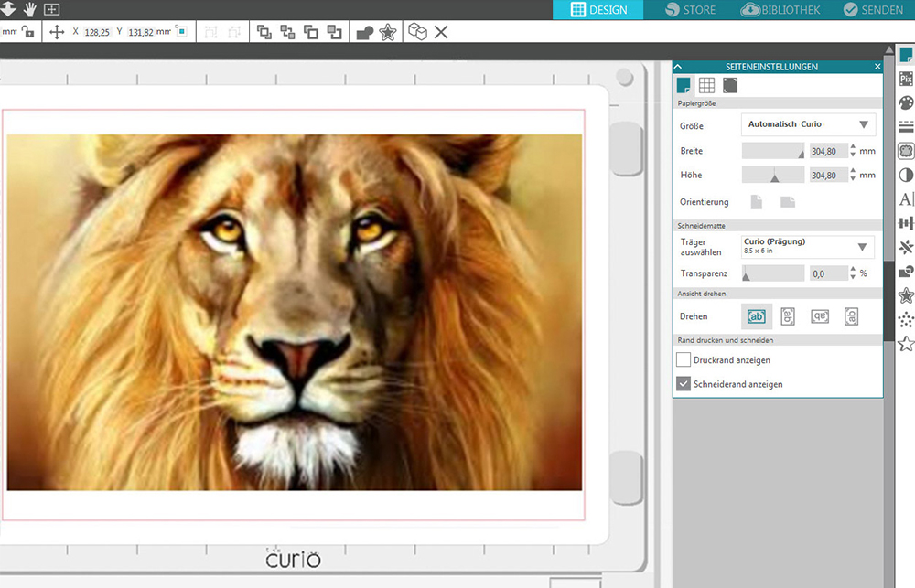Open the text style panel

(x=906, y=198)
